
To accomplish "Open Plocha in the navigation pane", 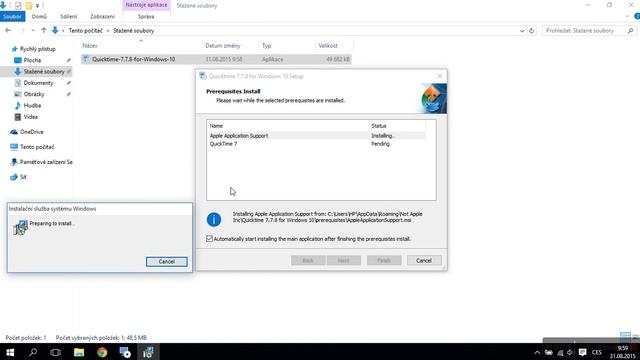I will pyautogui.click(x=32, y=60).
